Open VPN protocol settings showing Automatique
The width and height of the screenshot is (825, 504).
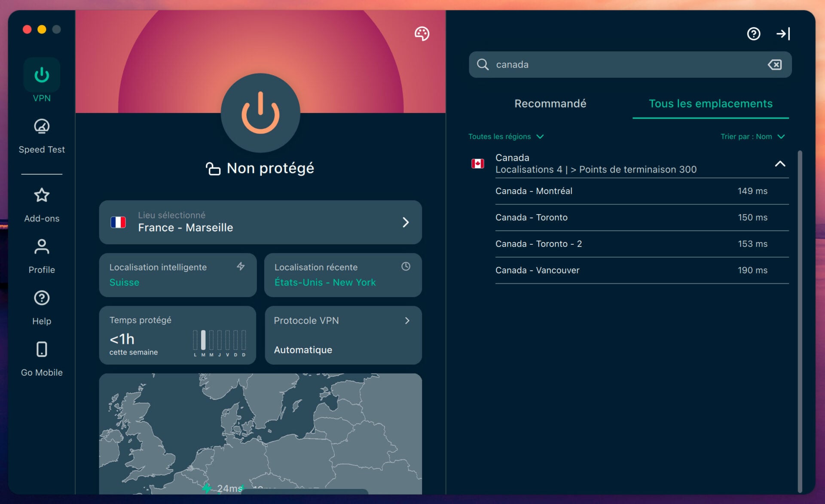[x=342, y=335]
